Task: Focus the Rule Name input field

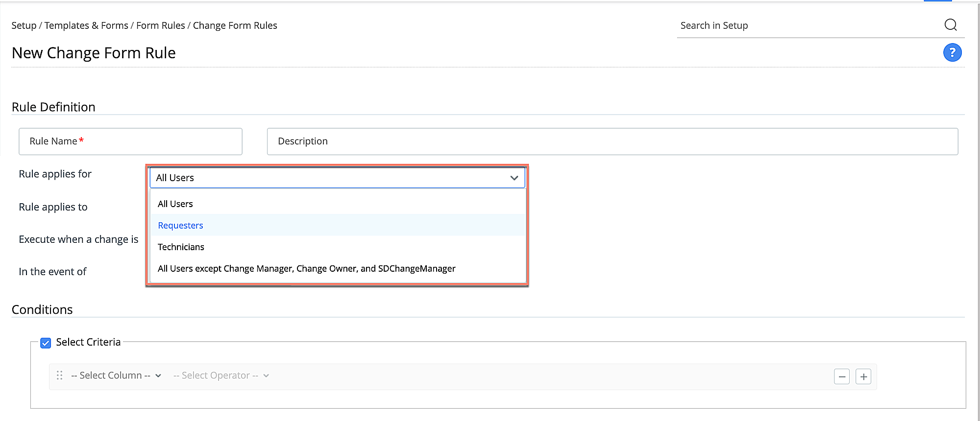Action: (130, 141)
